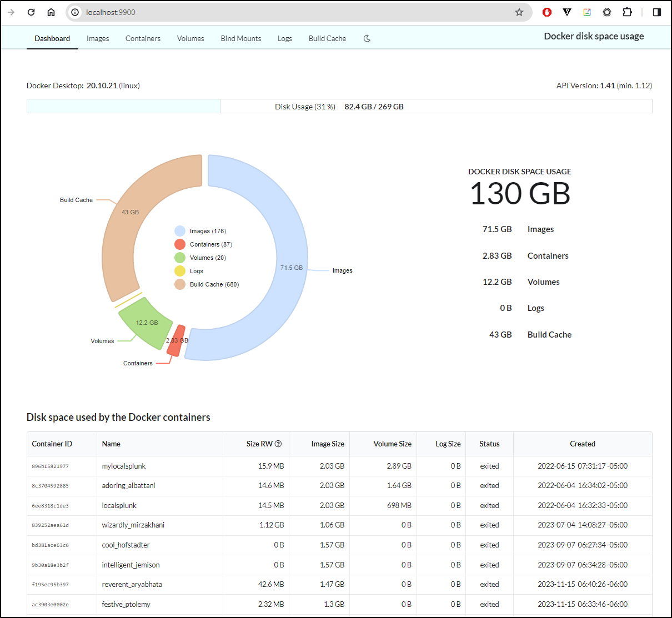This screenshot has height=618, width=672.
Task: Switch to the Dashboard tab
Action: tap(52, 38)
